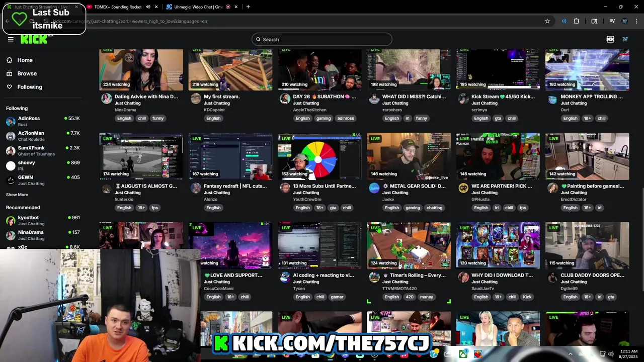Open the Chrome three-dot menu
Viewport: 644px width, 362px height.
tap(637, 21)
